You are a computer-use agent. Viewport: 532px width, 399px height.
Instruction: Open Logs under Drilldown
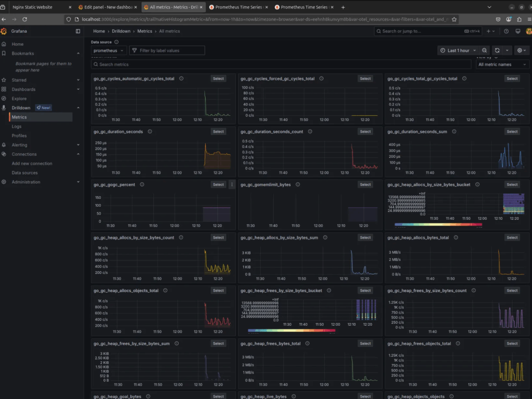(17, 126)
